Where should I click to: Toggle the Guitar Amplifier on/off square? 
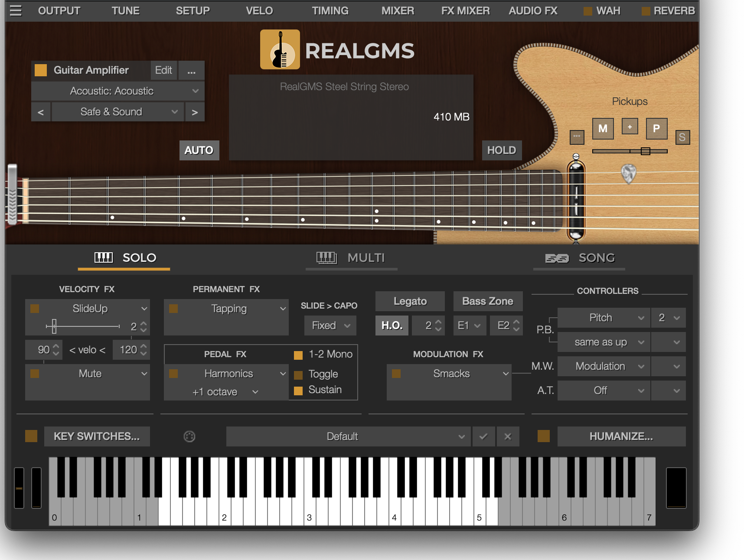[41, 70]
